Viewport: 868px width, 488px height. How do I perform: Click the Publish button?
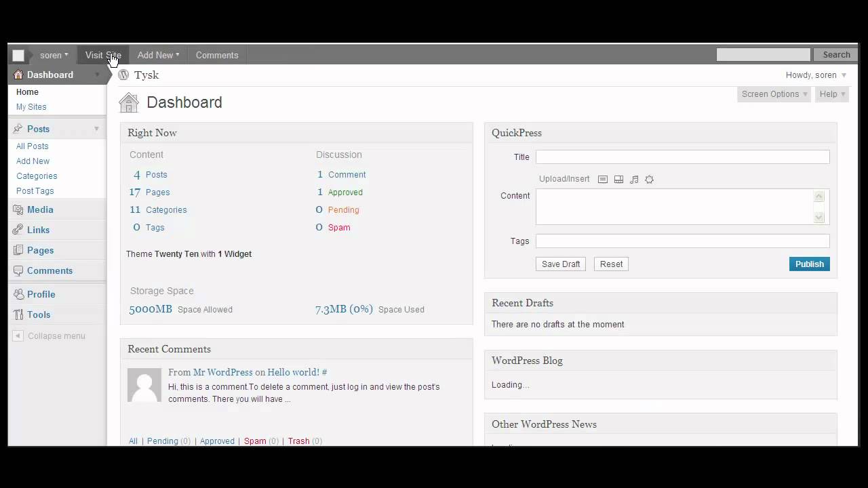pos(809,264)
